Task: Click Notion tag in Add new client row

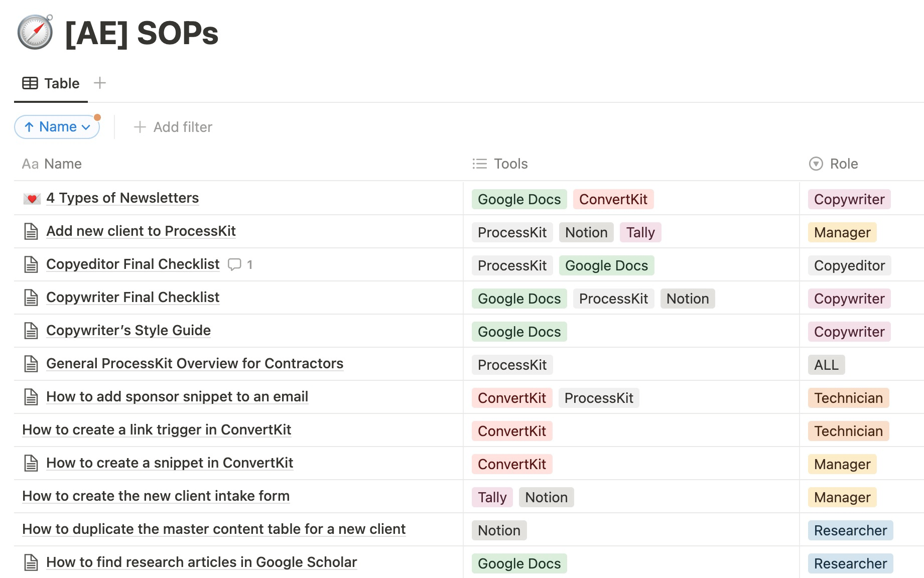Action: click(x=586, y=232)
